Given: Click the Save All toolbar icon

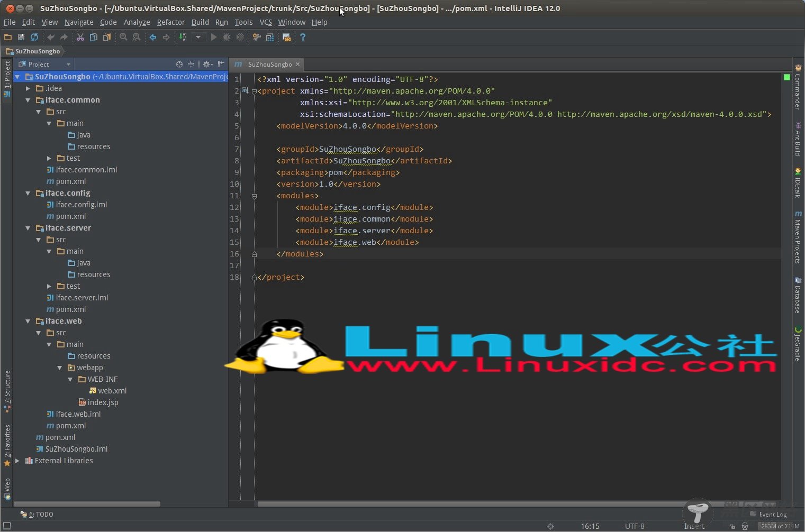Looking at the screenshot, I should pos(21,37).
